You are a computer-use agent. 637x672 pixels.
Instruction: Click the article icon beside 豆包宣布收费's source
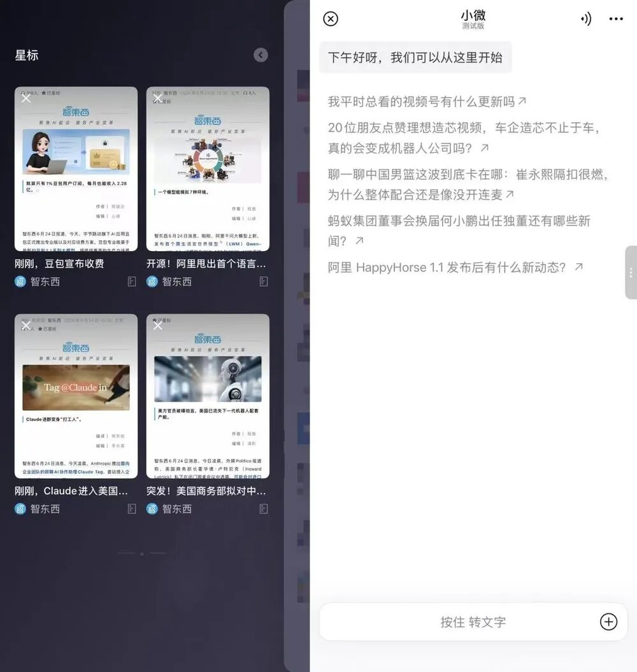(132, 282)
